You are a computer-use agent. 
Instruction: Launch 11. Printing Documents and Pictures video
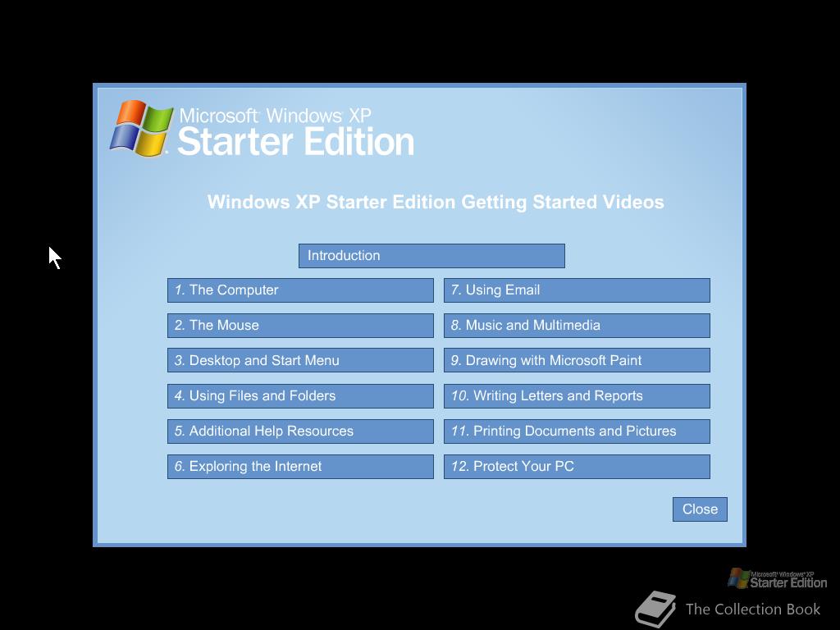click(x=577, y=431)
